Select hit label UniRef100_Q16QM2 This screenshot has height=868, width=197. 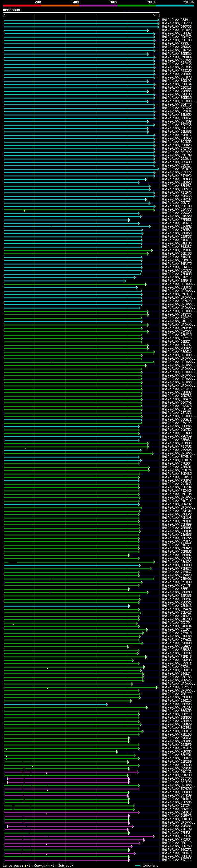coord(177,226)
